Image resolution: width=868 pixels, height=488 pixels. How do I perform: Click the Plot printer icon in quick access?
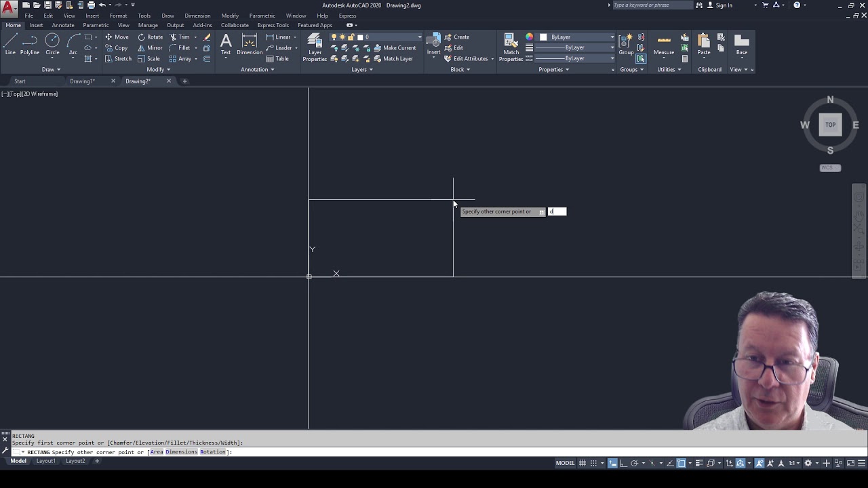(x=91, y=5)
